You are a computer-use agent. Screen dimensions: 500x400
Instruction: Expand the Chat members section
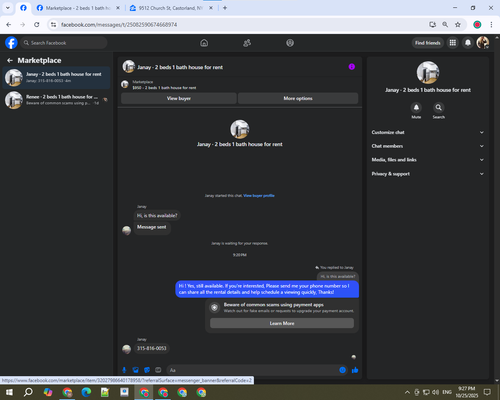[428, 146]
